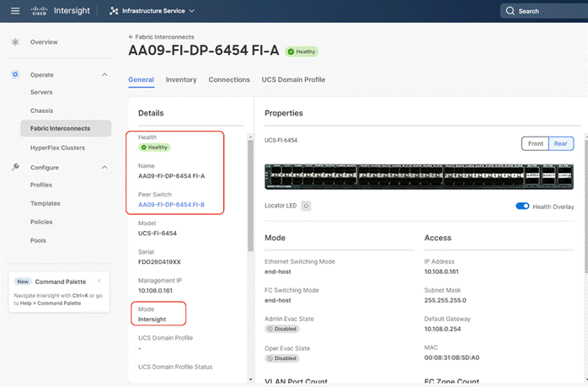Image resolution: width=588 pixels, height=387 pixels.
Task: Open Pools in the sidebar
Action: pos(38,240)
